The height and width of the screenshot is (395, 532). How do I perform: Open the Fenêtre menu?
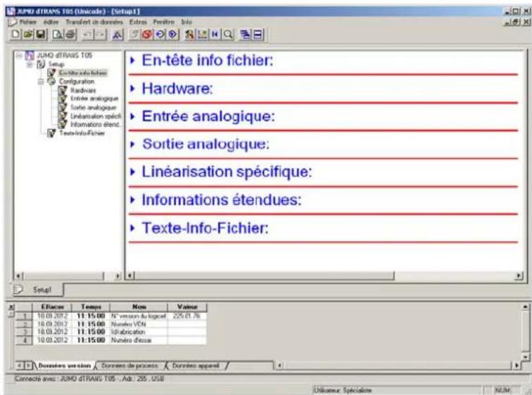click(x=163, y=22)
